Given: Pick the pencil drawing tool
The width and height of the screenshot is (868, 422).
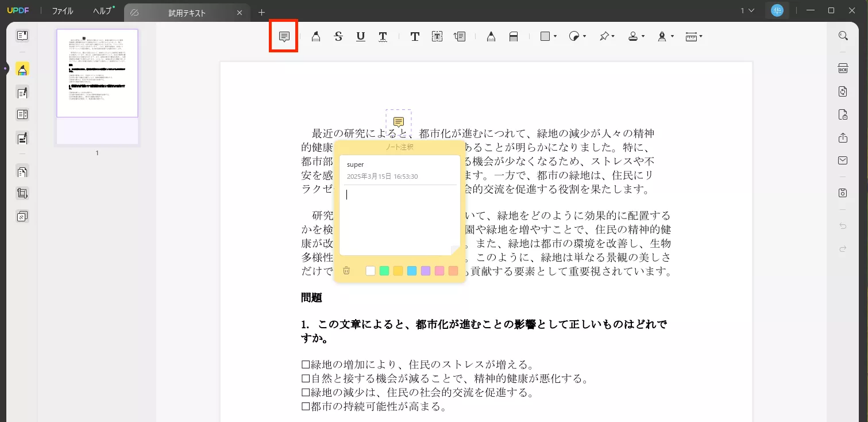Looking at the screenshot, I should pos(491,36).
